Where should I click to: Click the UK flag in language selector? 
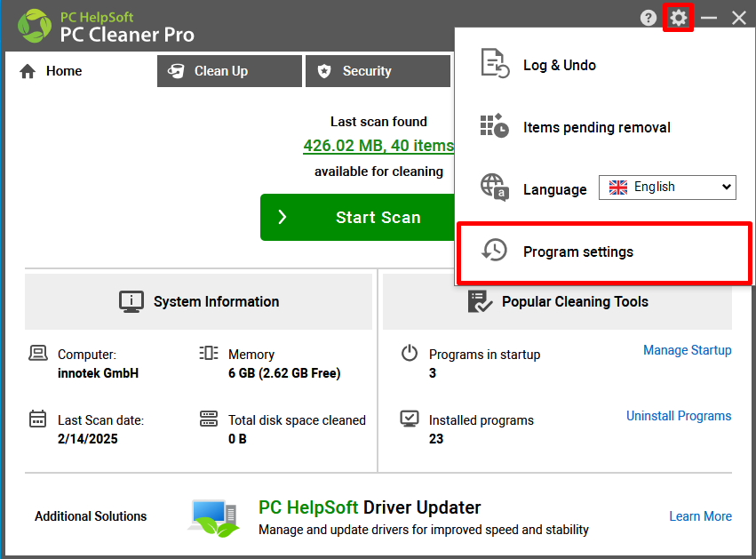[x=618, y=188]
